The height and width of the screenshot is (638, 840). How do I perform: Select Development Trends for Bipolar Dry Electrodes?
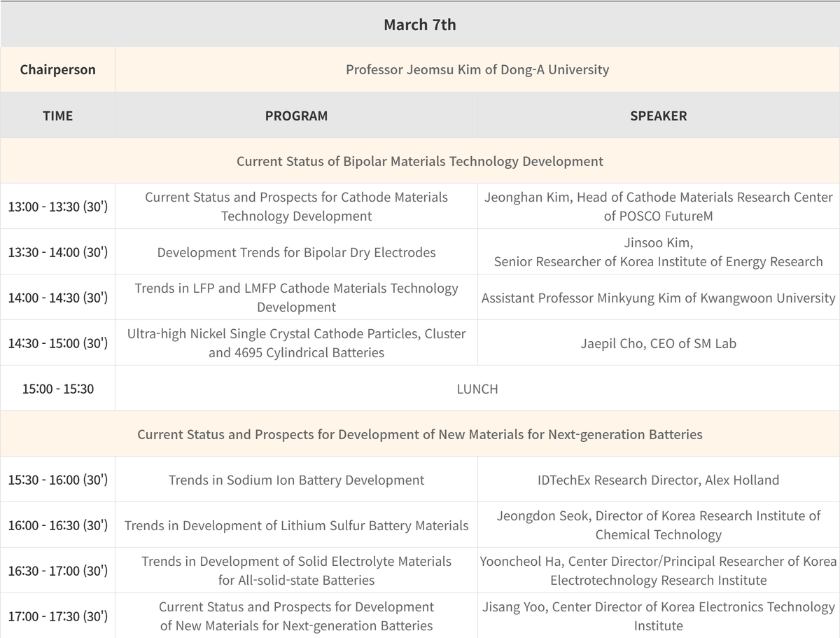(x=296, y=252)
